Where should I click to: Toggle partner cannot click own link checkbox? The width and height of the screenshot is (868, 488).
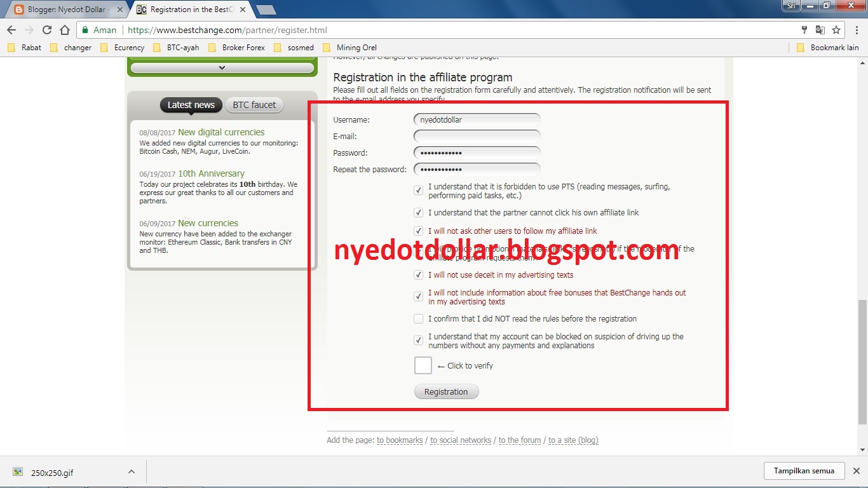pos(418,212)
